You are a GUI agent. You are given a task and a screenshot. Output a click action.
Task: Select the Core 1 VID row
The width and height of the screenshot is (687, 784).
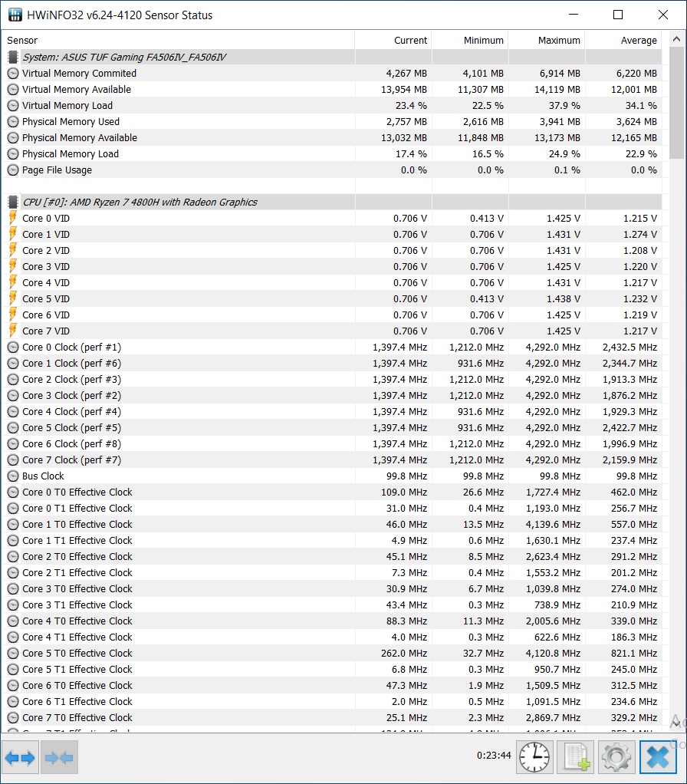[334, 235]
